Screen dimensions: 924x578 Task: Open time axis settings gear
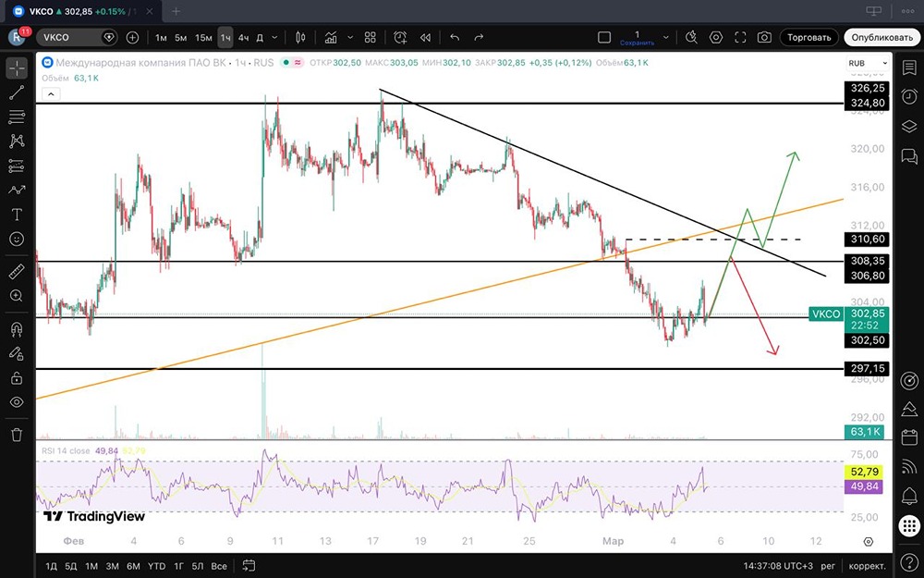868,541
